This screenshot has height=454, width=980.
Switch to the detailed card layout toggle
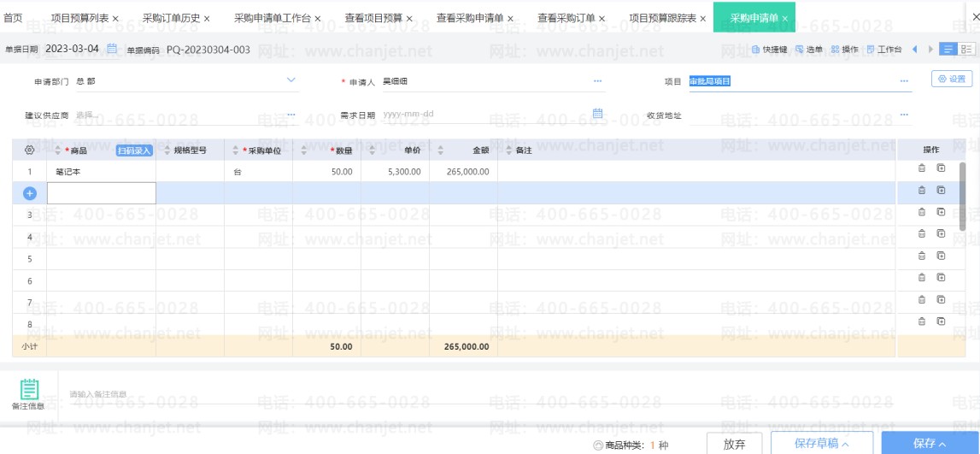point(965,50)
